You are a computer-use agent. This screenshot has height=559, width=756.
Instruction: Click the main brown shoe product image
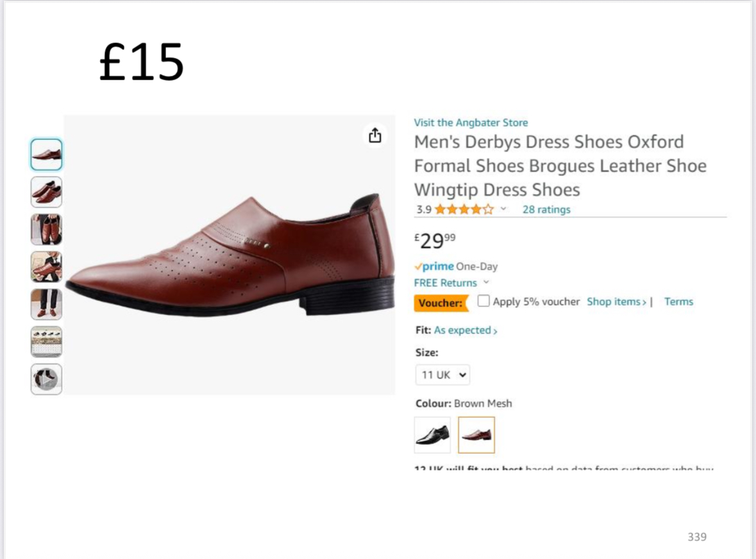tap(230, 255)
